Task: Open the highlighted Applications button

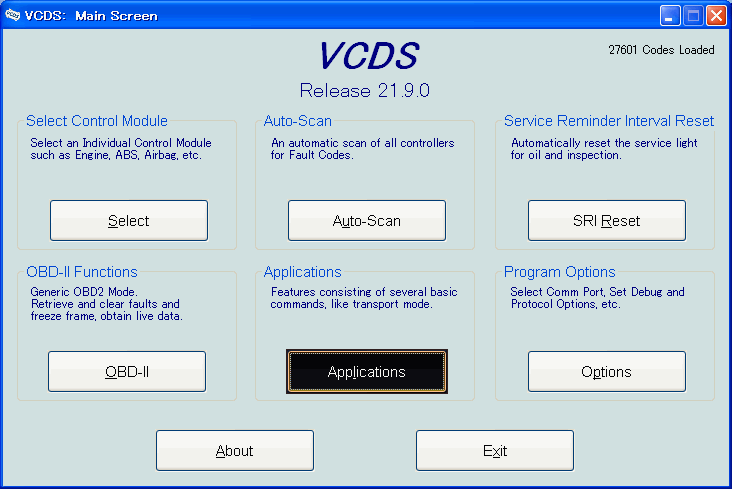Action: (367, 371)
